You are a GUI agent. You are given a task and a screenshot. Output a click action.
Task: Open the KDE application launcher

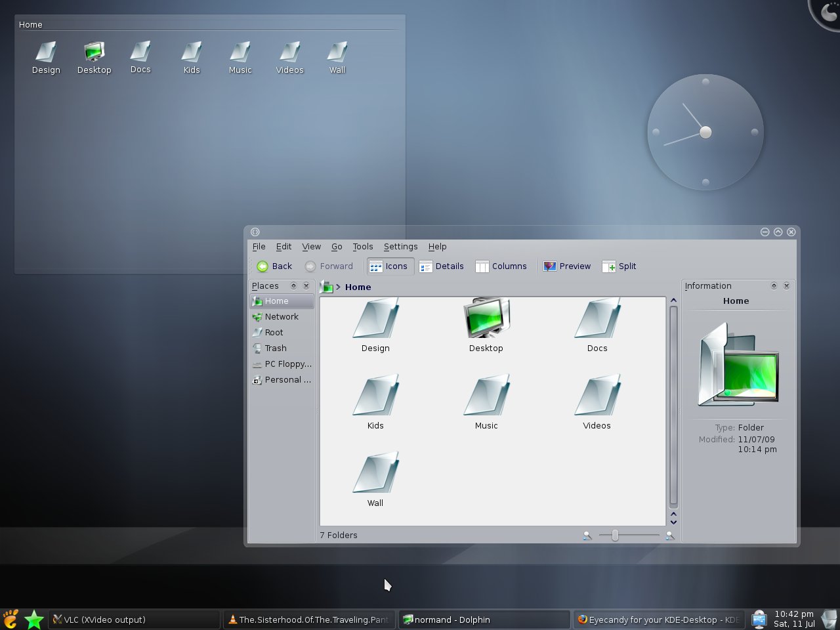tap(10, 619)
